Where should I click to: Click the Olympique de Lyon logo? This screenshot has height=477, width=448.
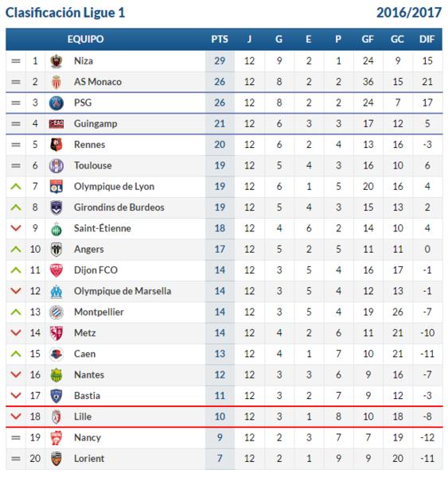(56, 187)
